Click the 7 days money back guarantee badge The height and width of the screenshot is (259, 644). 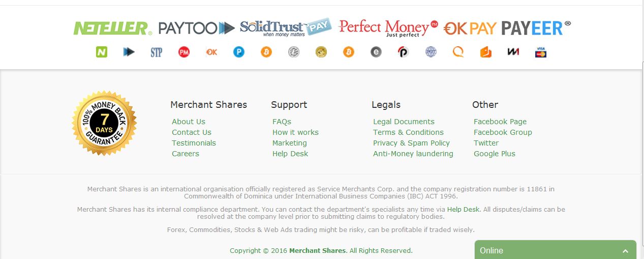click(104, 123)
